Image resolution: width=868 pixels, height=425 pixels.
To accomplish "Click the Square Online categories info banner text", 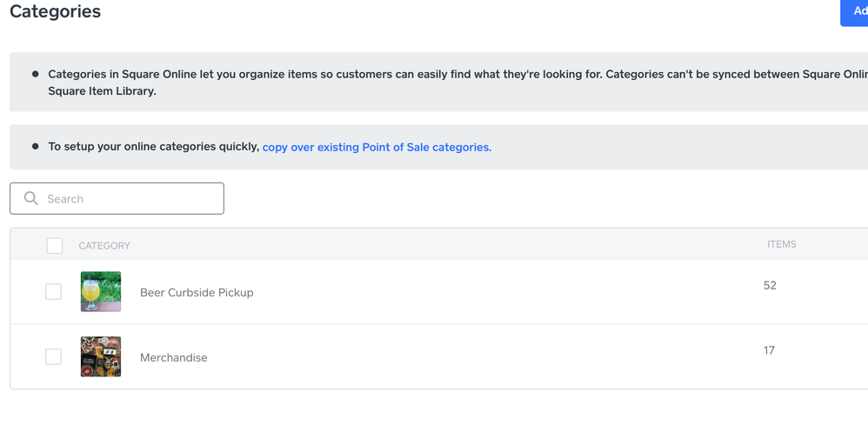I will pyautogui.click(x=435, y=82).
